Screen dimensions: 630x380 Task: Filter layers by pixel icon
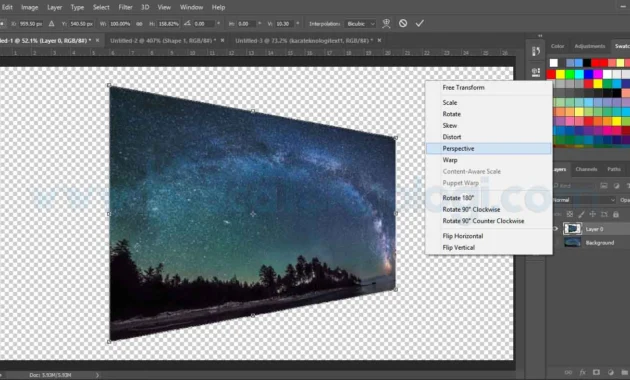pos(604,186)
